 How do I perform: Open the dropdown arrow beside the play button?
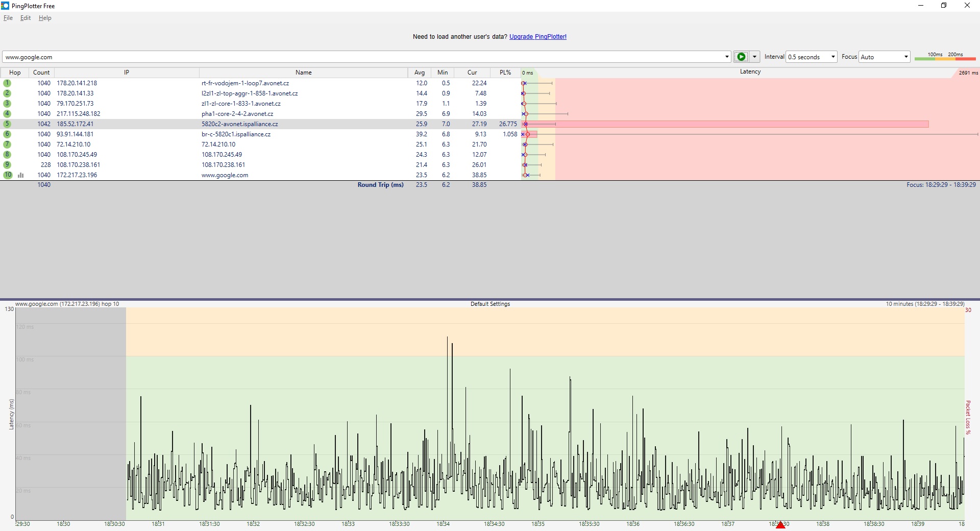click(754, 57)
